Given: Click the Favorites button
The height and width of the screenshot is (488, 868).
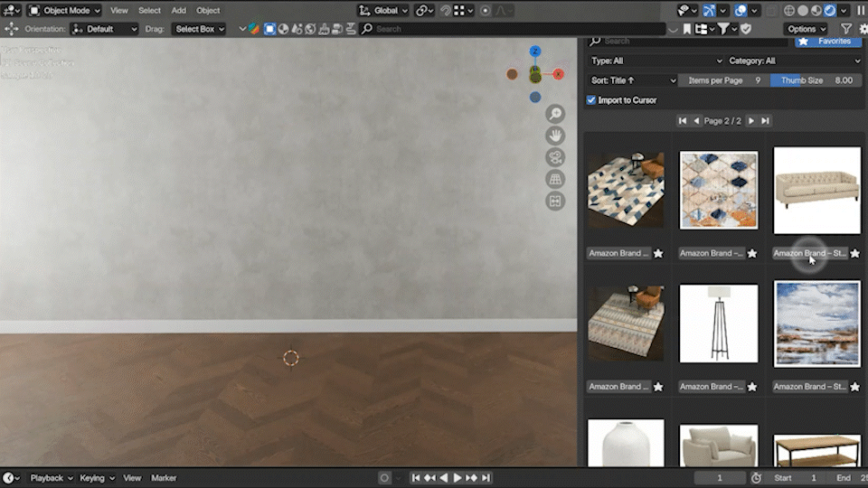Looking at the screenshot, I should point(827,42).
